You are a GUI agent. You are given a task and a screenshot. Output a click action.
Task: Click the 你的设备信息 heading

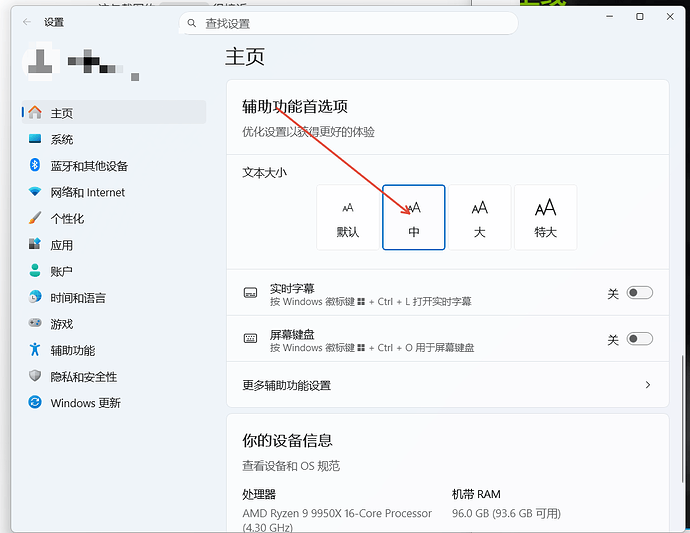287,440
